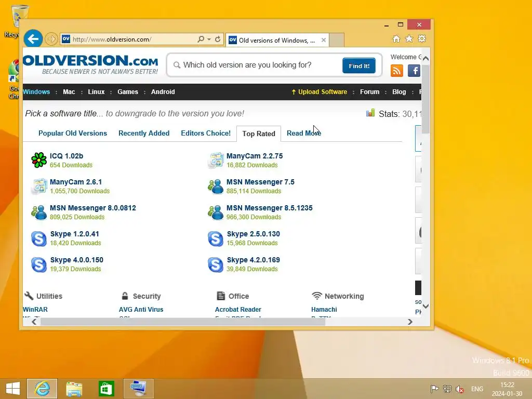Open the Facebook icon

(414, 71)
